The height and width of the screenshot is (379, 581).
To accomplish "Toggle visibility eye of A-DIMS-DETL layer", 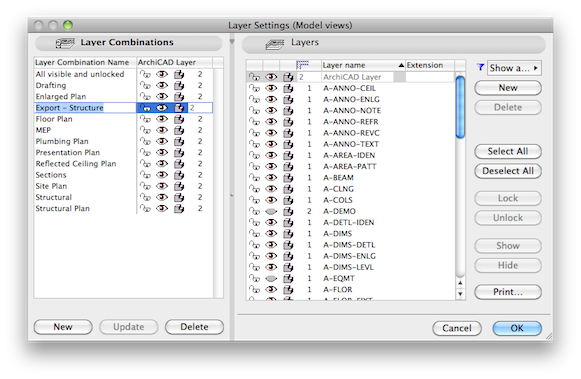I will click(x=271, y=245).
